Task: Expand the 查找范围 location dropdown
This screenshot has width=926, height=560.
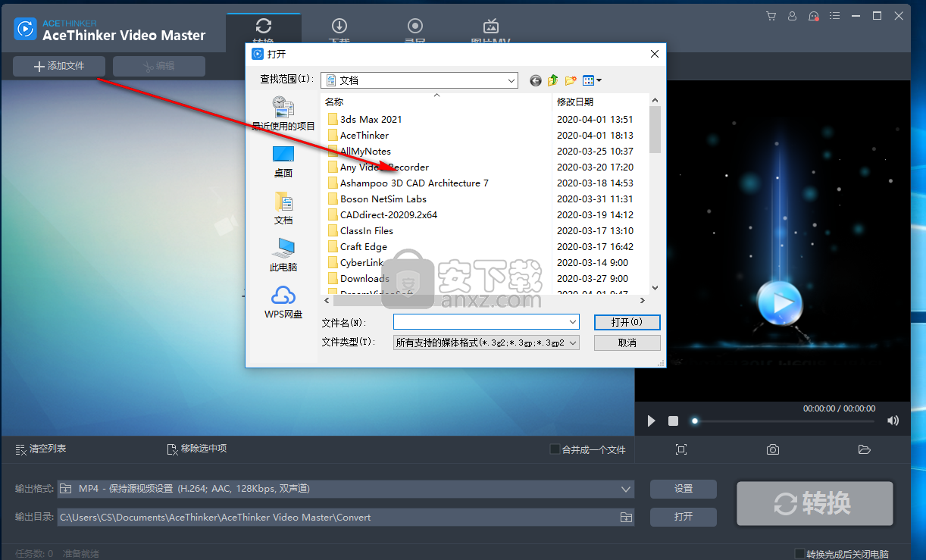Action: click(511, 80)
